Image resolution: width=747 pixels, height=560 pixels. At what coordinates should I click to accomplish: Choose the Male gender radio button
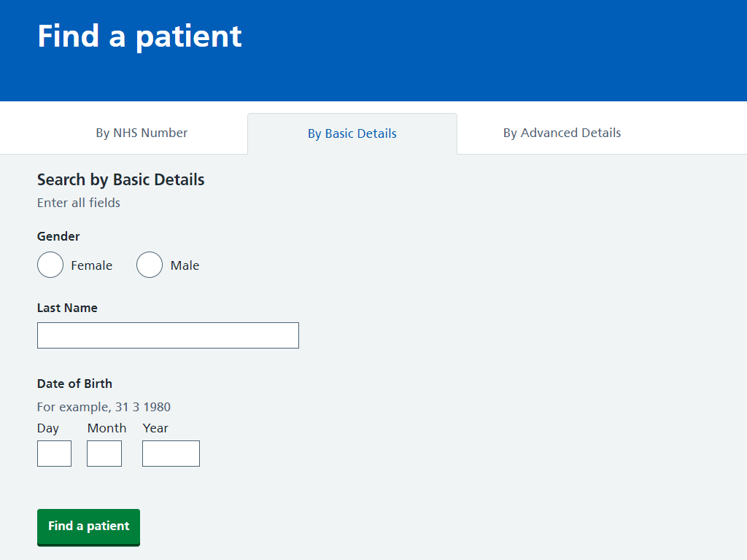[150, 265]
